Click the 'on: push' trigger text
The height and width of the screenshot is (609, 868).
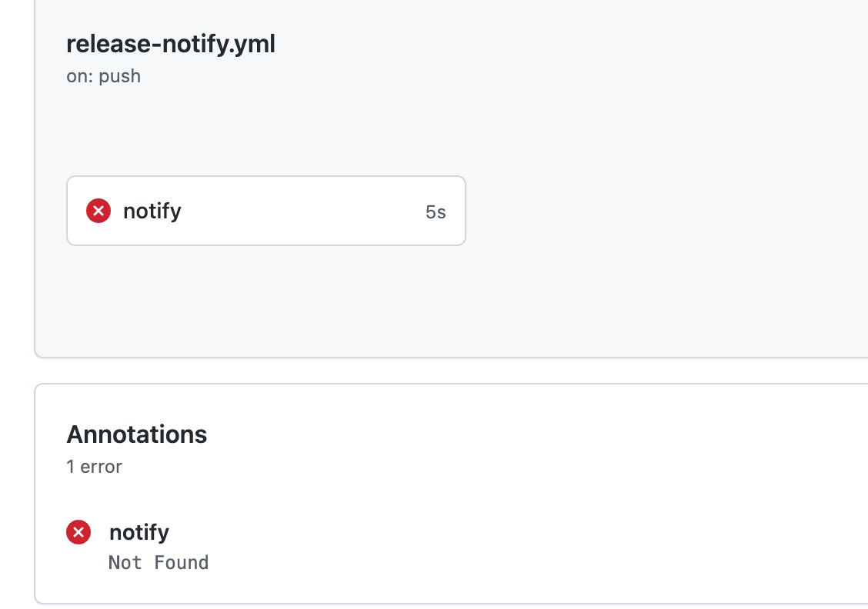tap(104, 76)
